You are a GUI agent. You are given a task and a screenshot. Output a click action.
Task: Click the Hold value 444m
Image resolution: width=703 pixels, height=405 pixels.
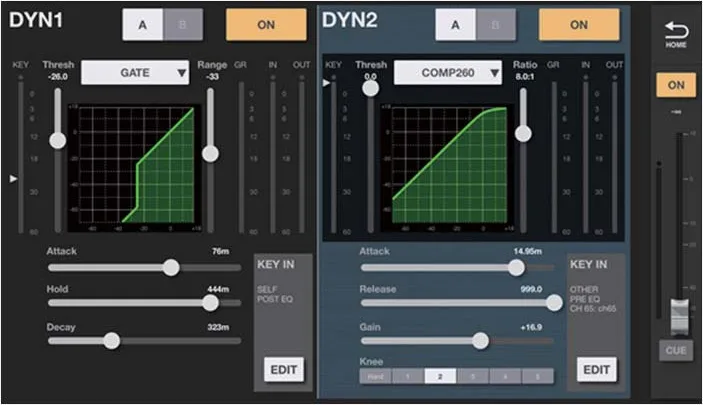218,289
